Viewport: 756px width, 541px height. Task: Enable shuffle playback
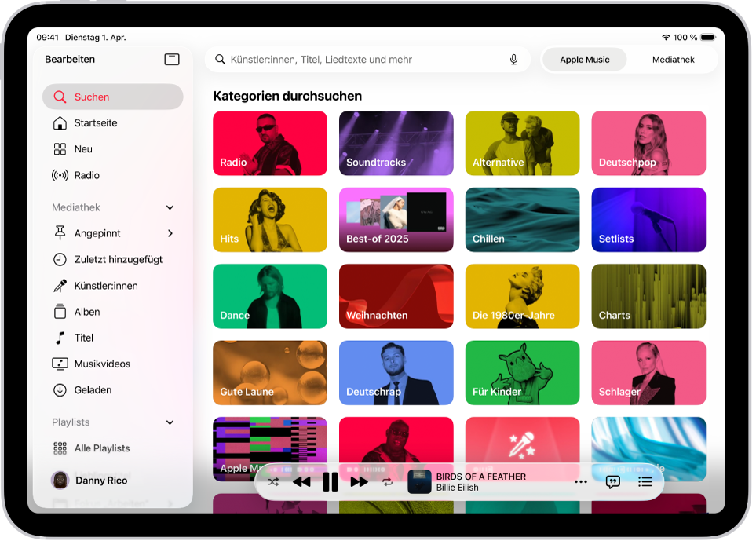[272, 482]
